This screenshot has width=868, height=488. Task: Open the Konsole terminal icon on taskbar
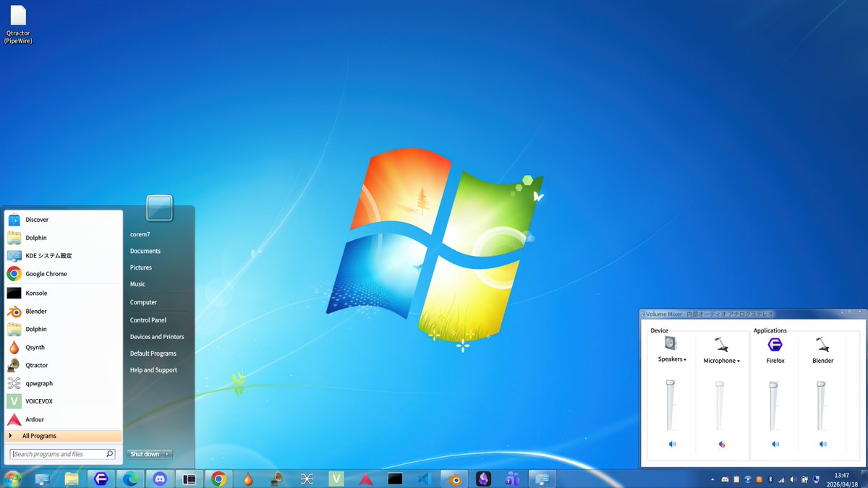395,479
